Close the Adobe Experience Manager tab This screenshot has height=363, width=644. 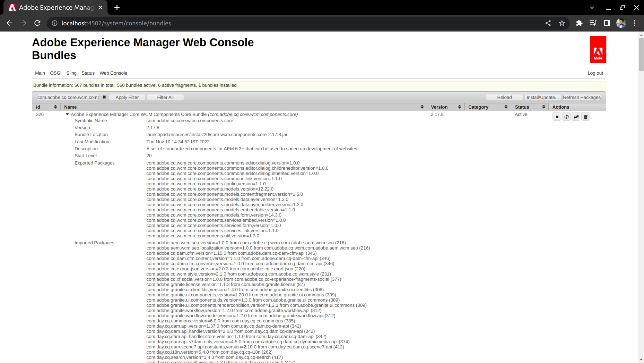[101, 7]
